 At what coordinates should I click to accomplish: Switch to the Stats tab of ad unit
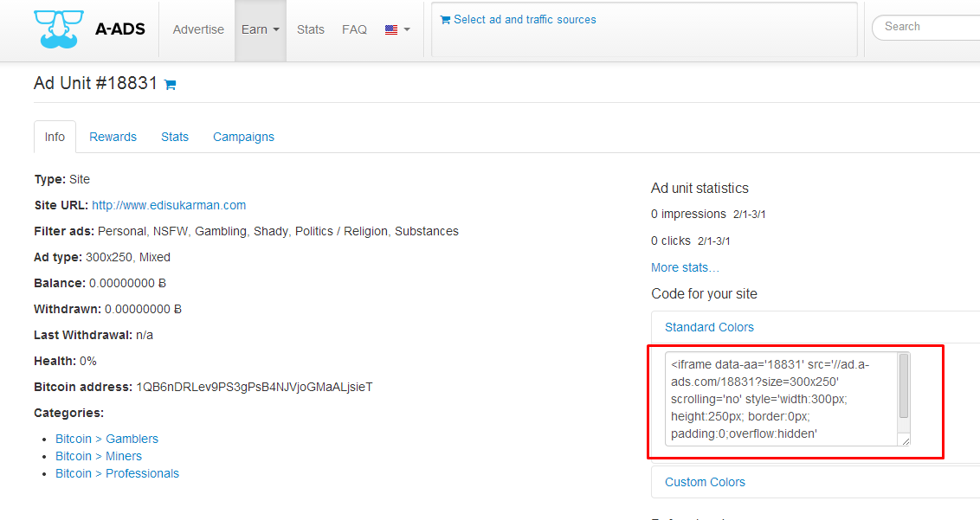click(x=174, y=137)
